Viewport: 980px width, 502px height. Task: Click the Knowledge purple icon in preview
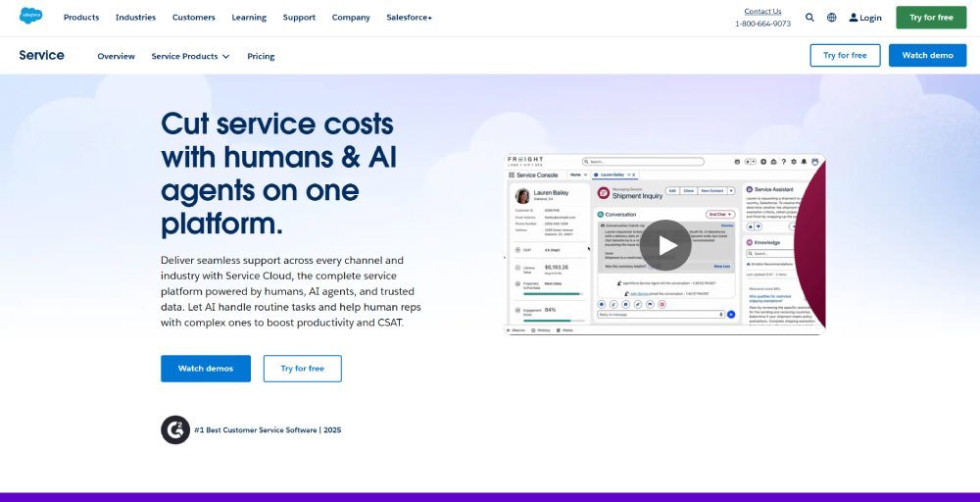tap(750, 242)
